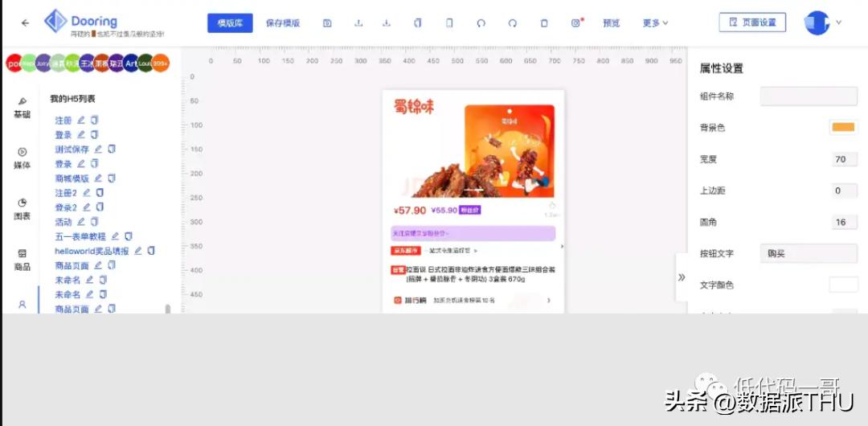This screenshot has height=426, width=868.
Task: Open 预览 preview
Action: (611, 23)
